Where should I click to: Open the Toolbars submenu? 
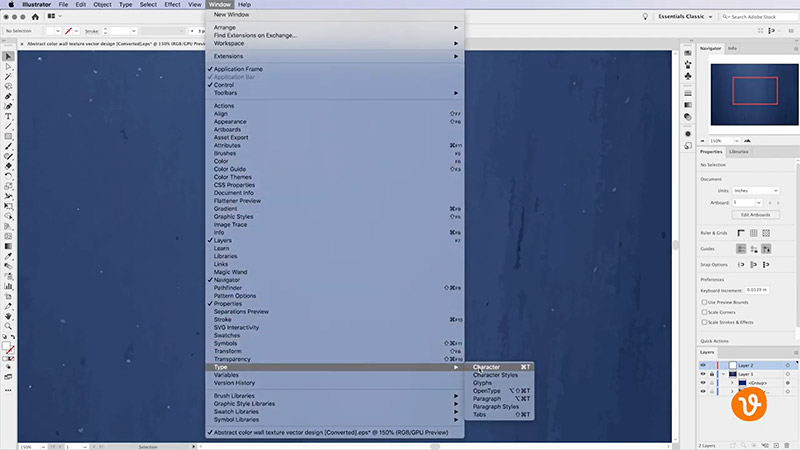click(x=335, y=93)
